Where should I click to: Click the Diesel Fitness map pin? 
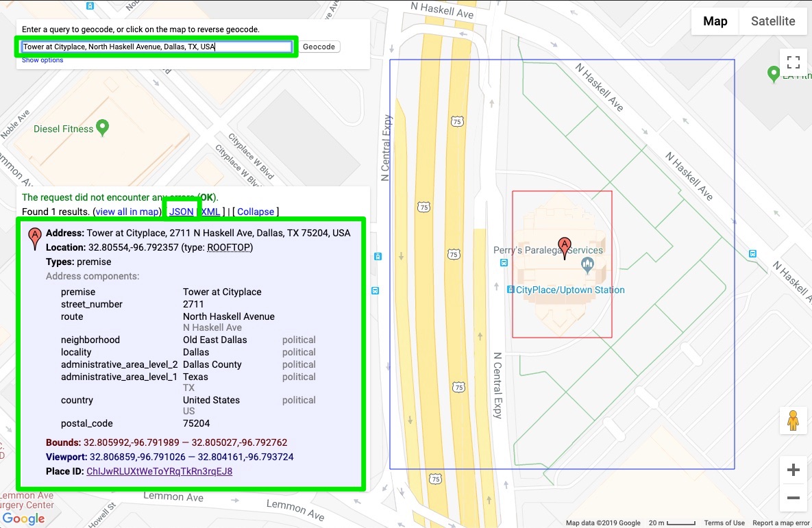pyautogui.click(x=102, y=127)
